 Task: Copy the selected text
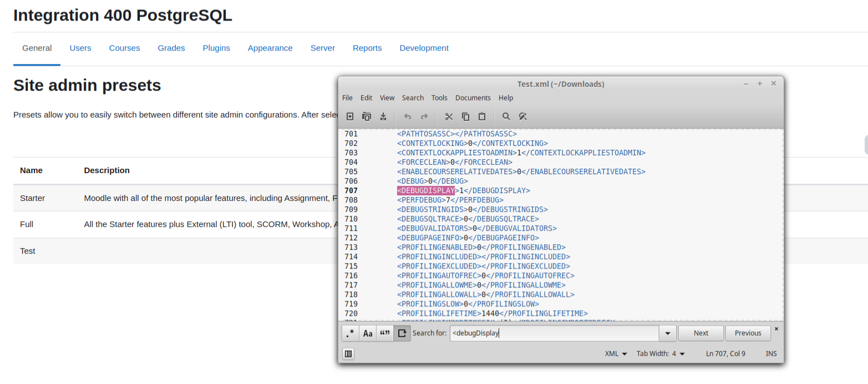point(466,117)
